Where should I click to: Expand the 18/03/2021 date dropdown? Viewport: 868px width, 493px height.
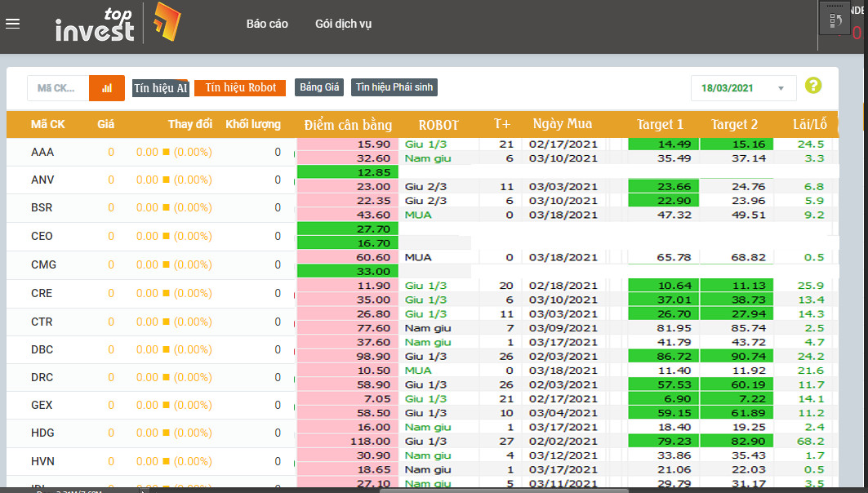pyautogui.click(x=742, y=88)
